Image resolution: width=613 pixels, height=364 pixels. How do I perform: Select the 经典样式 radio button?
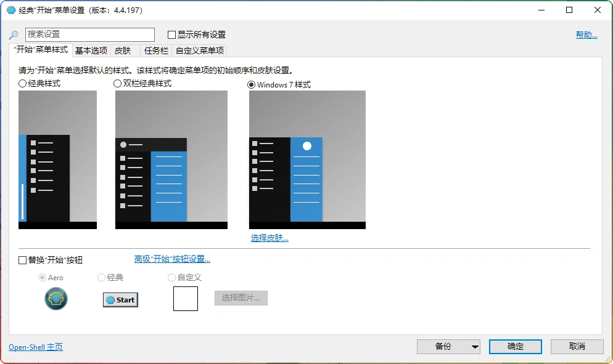tap(22, 84)
